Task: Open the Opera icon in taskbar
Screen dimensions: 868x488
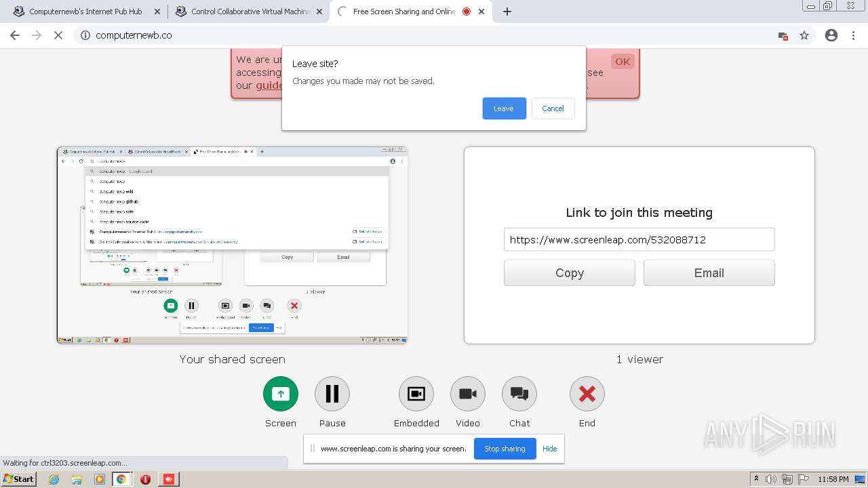Action: pos(145,479)
